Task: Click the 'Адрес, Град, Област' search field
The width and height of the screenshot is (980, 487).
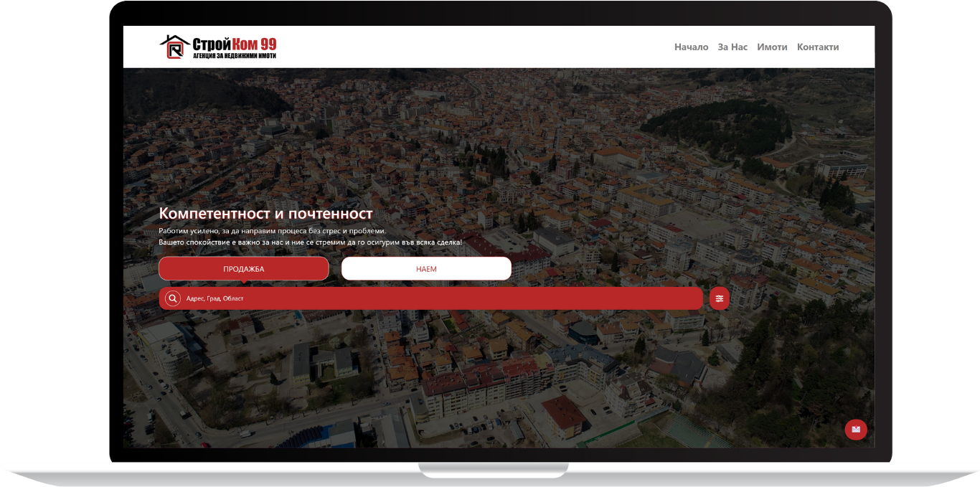Action: point(430,298)
